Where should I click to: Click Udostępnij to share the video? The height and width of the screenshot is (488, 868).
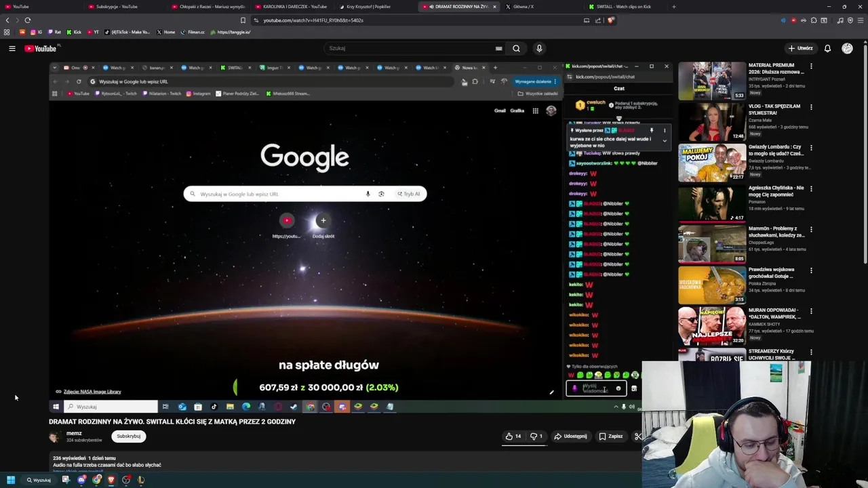pos(570,436)
